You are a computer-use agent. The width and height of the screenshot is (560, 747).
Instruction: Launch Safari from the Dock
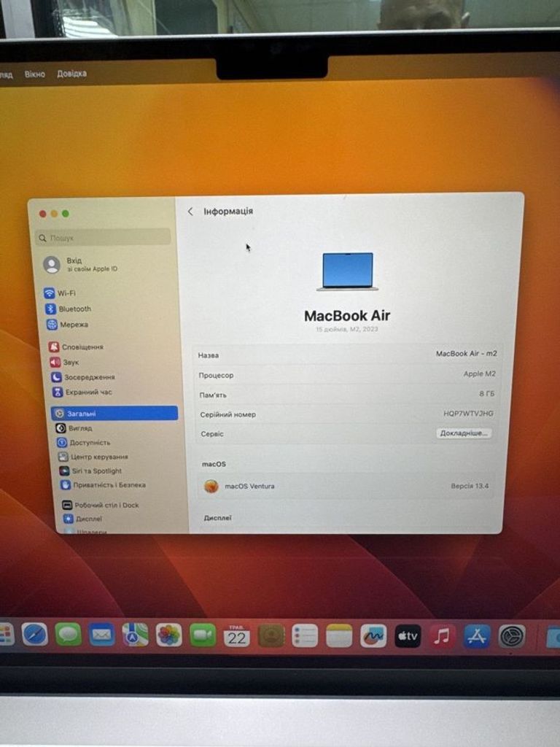pos(35,635)
